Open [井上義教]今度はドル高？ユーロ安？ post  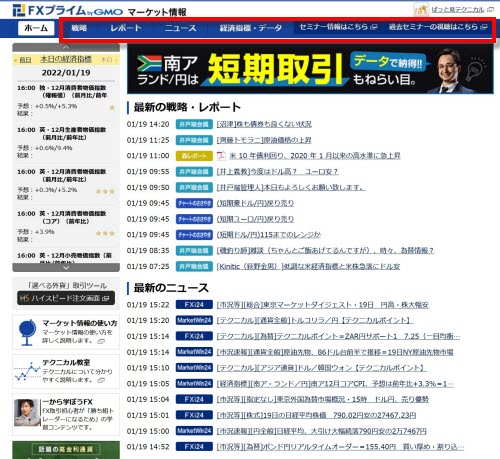point(277,171)
